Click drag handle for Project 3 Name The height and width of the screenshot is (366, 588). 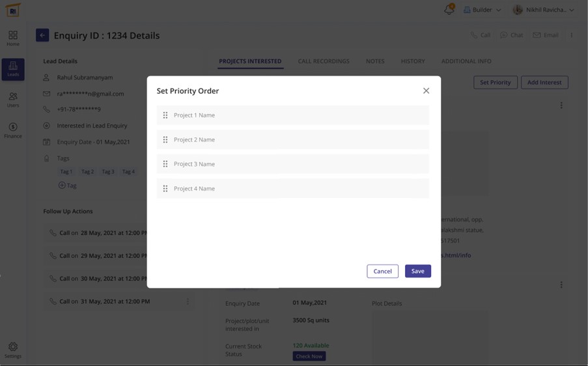[165, 164]
